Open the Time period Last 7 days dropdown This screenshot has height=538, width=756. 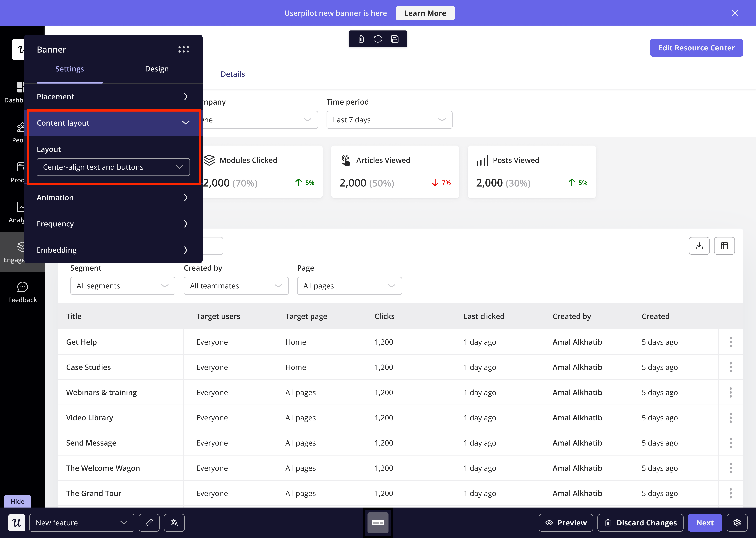[389, 120]
